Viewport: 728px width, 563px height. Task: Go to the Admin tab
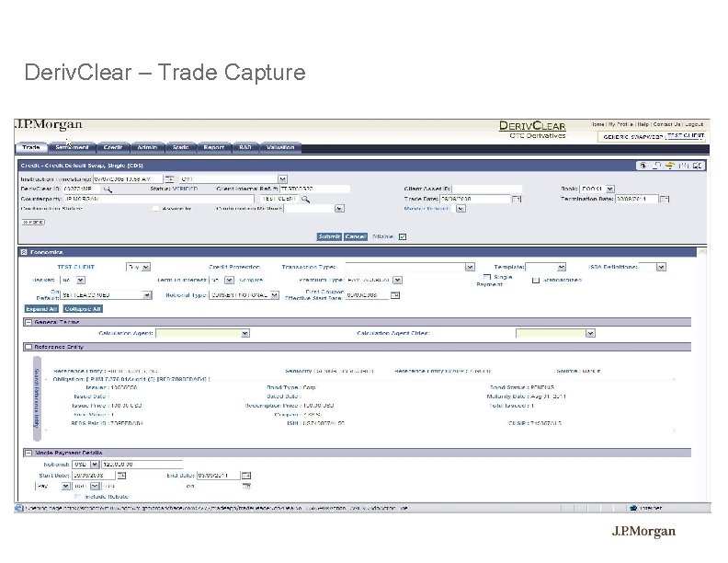tap(147, 147)
